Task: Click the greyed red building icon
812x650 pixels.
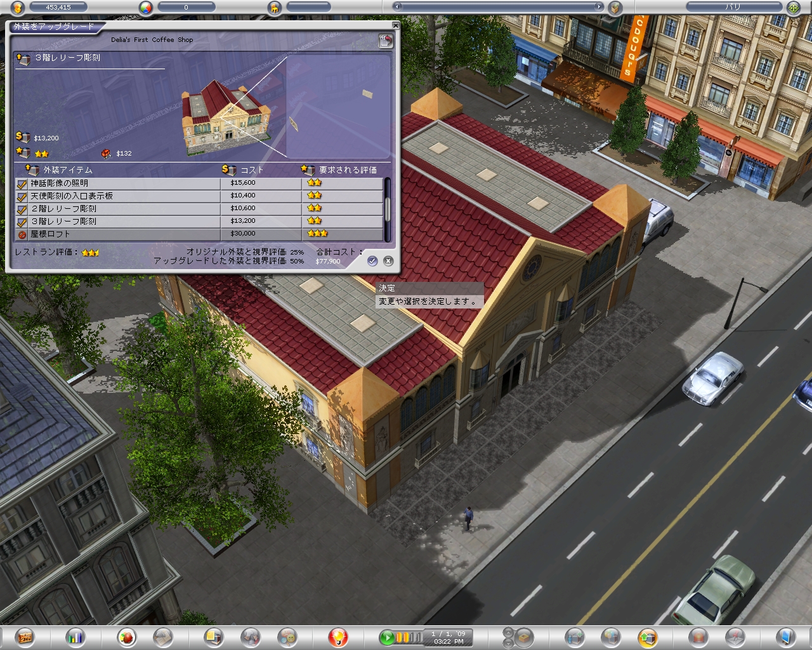Action: click(x=698, y=637)
